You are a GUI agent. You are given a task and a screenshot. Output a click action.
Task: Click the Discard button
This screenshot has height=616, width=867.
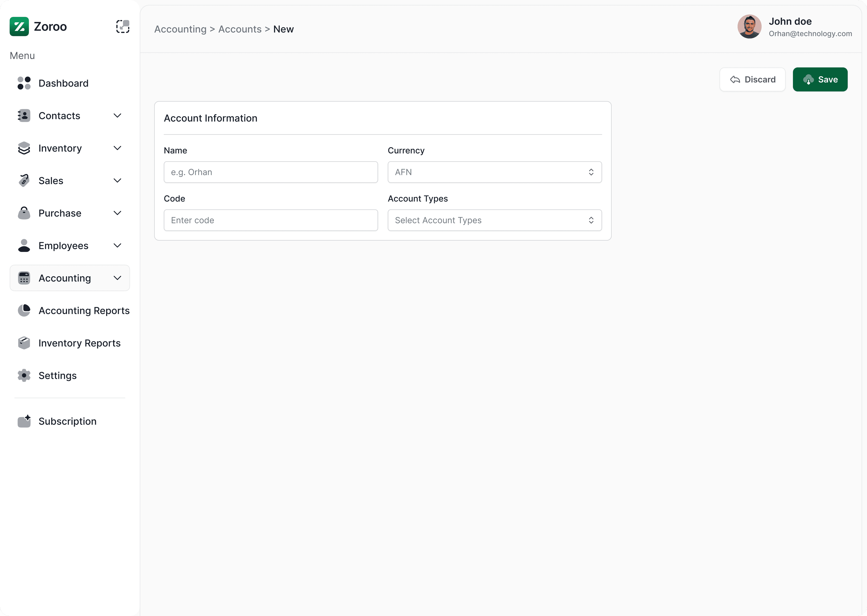click(752, 80)
